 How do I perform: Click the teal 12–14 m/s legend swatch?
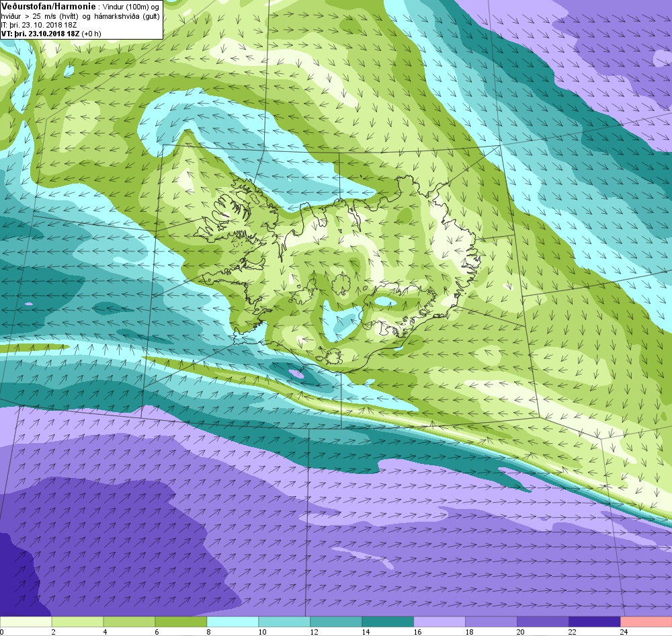336,623
